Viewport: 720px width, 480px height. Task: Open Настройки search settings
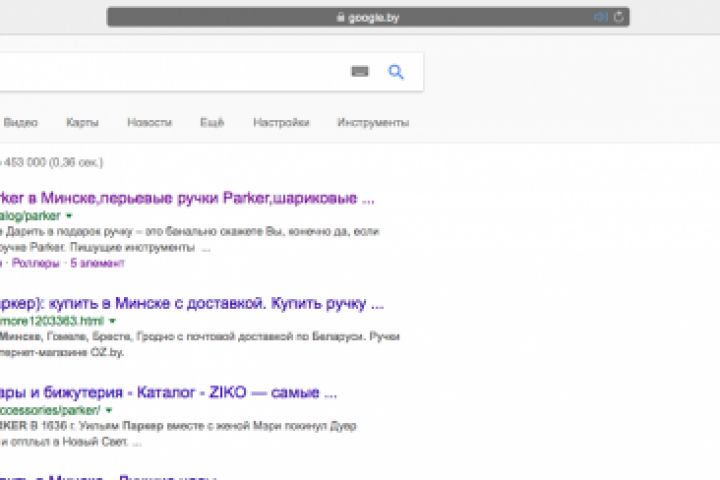281,123
